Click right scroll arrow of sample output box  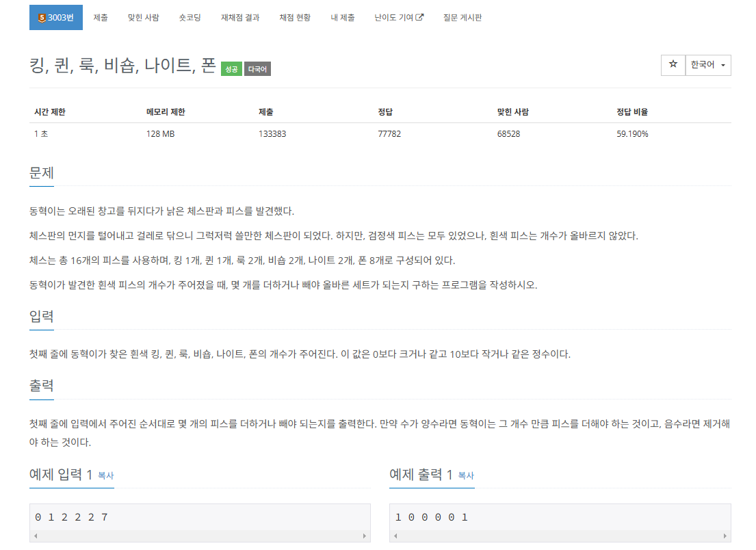(725, 536)
